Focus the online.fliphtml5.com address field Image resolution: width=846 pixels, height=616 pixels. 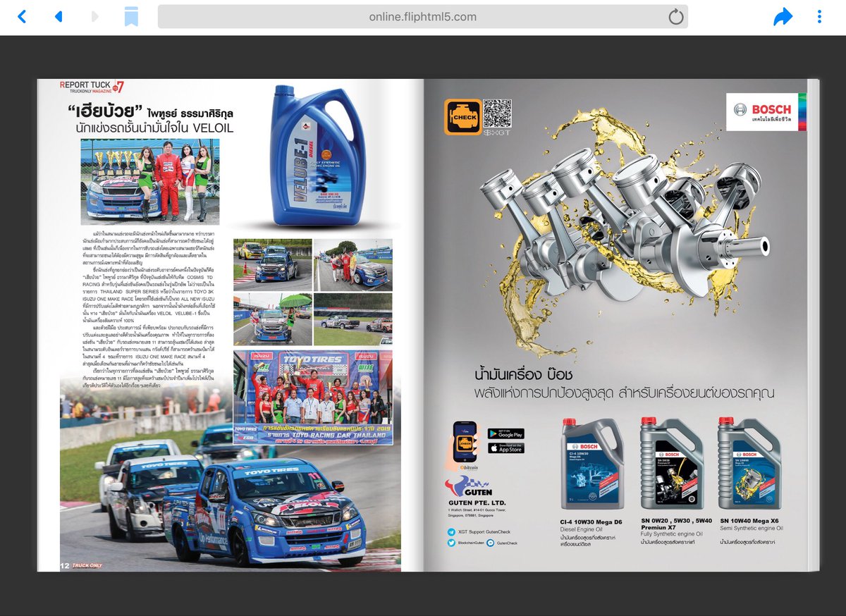click(x=423, y=17)
